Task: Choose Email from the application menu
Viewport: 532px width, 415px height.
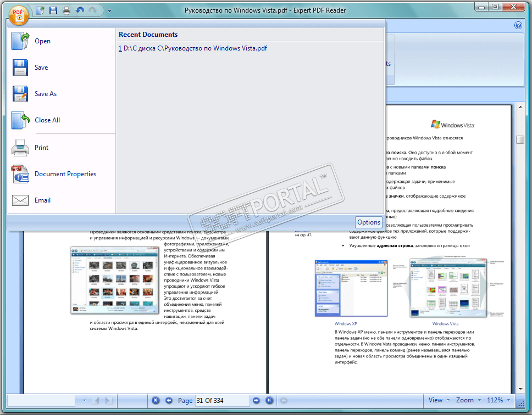Action: click(x=62, y=200)
